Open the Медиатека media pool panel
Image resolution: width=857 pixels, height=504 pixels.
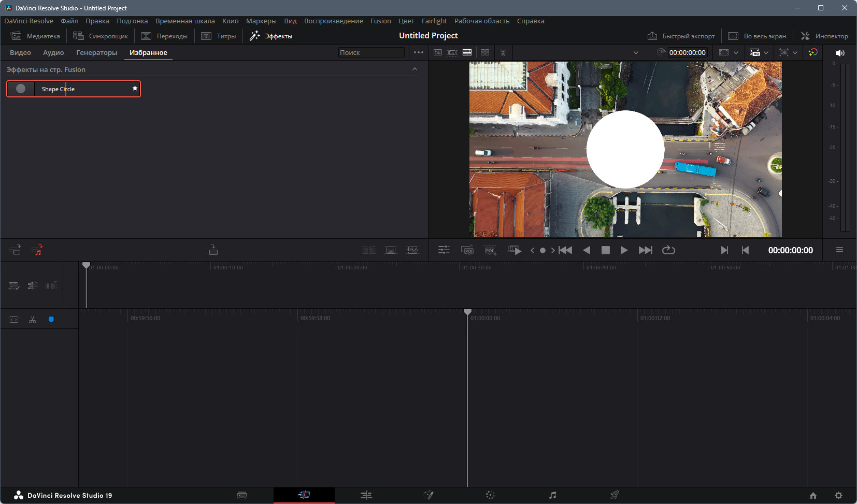coord(36,36)
